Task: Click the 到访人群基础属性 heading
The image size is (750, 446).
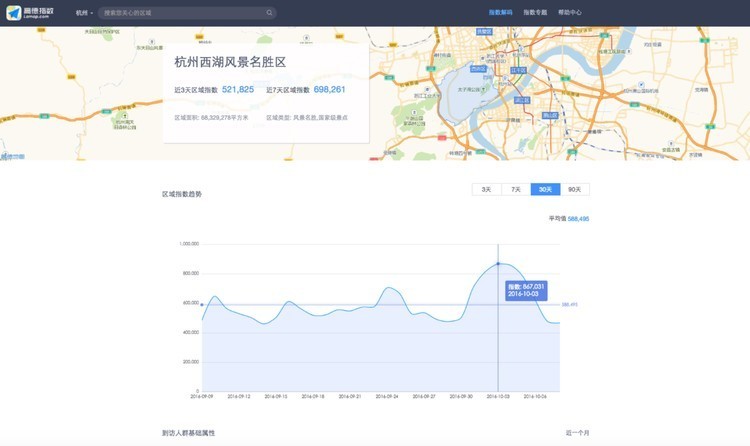Action: (x=188, y=433)
